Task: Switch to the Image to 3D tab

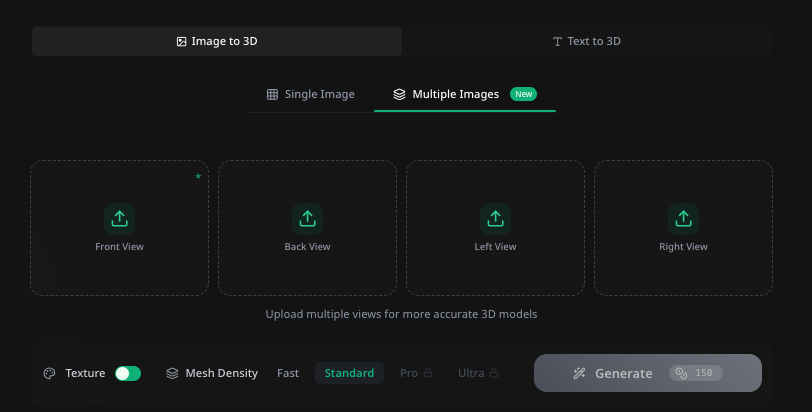Action: coord(217,41)
